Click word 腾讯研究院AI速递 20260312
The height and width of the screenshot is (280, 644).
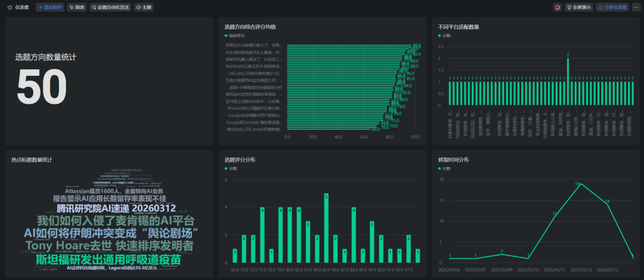pos(116,208)
